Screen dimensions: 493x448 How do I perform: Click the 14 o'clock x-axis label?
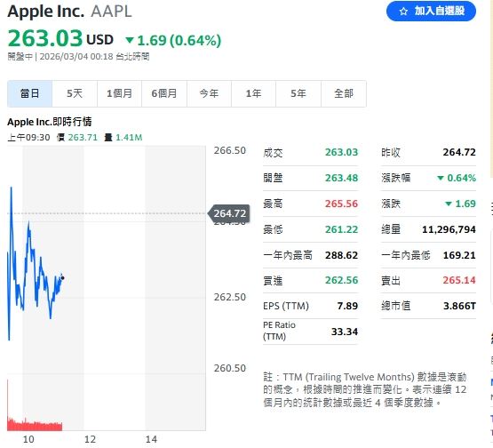pos(151,439)
